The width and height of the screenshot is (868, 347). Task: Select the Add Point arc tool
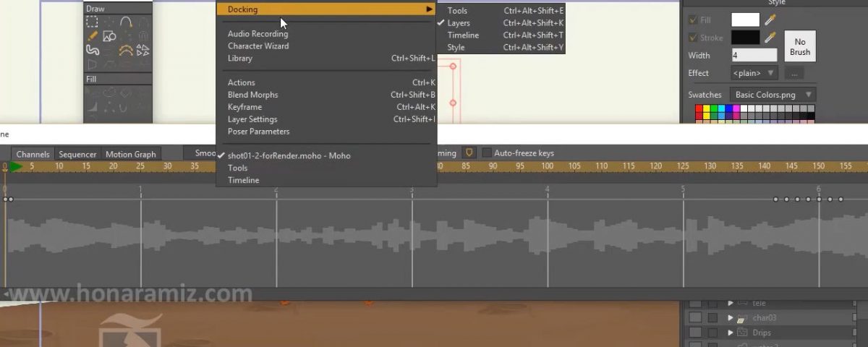126,22
